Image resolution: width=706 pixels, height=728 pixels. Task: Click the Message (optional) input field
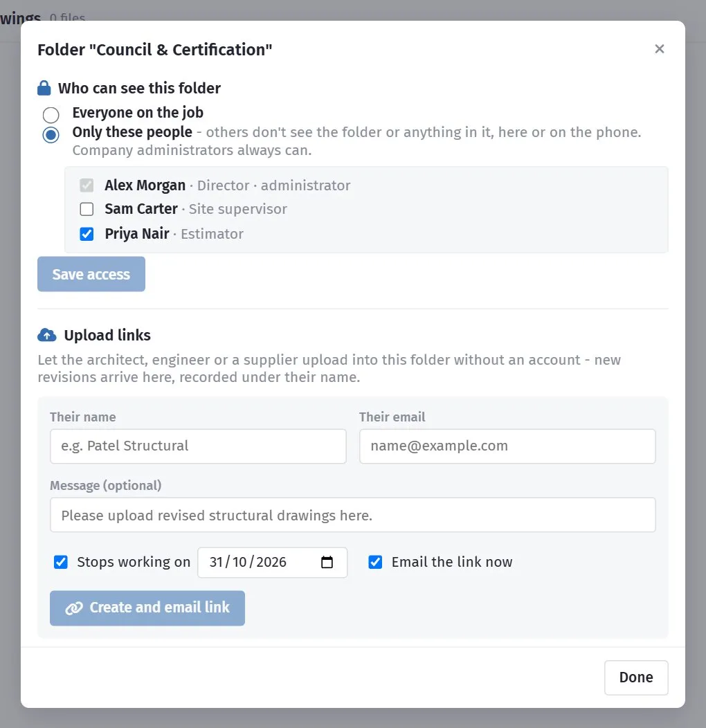pyautogui.click(x=352, y=515)
